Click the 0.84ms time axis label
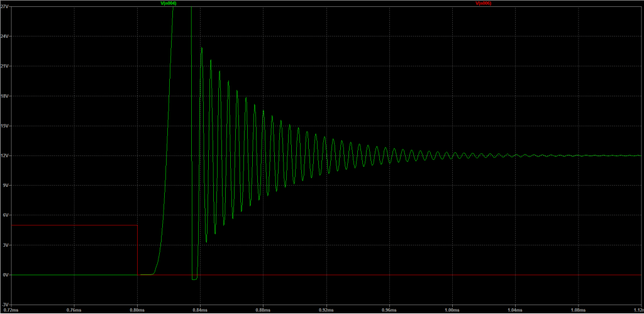Viewport: 644px width, 314px height. 200,310
